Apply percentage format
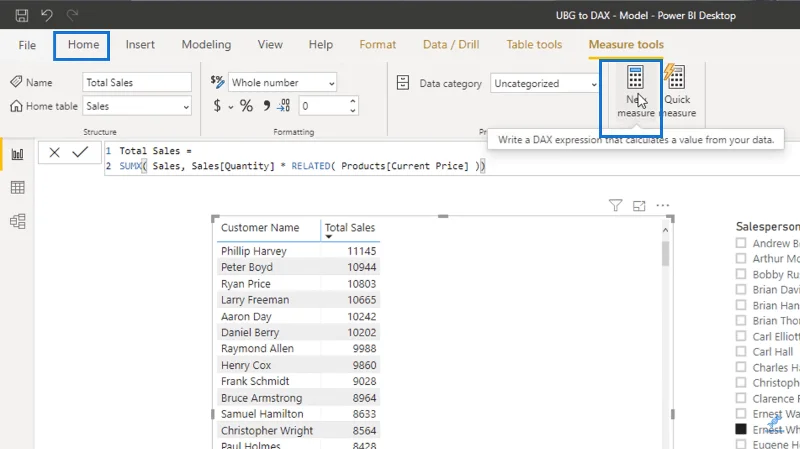This screenshot has width=800, height=449. pyautogui.click(x=246, y=106)
